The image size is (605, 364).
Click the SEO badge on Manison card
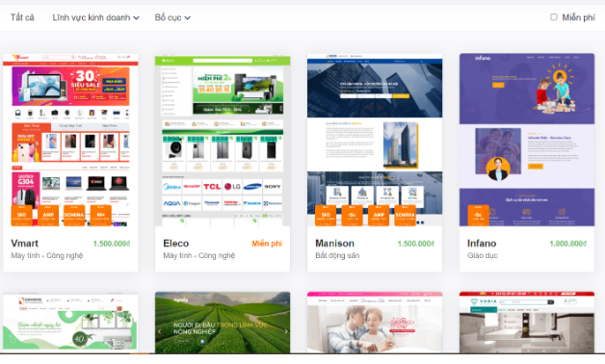[326, 215]
